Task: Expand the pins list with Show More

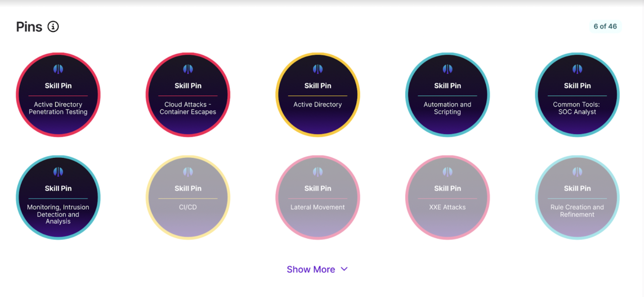Action: pos(311,269)
